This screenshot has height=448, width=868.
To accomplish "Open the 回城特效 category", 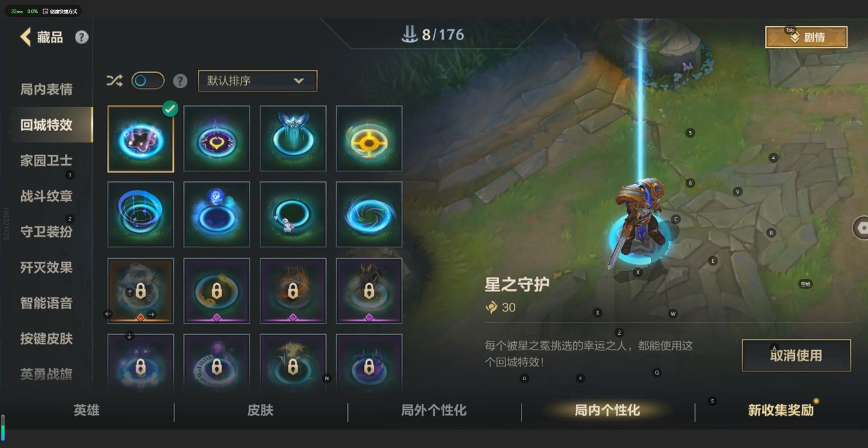I will pyautogui.click(x=46, y=125).
